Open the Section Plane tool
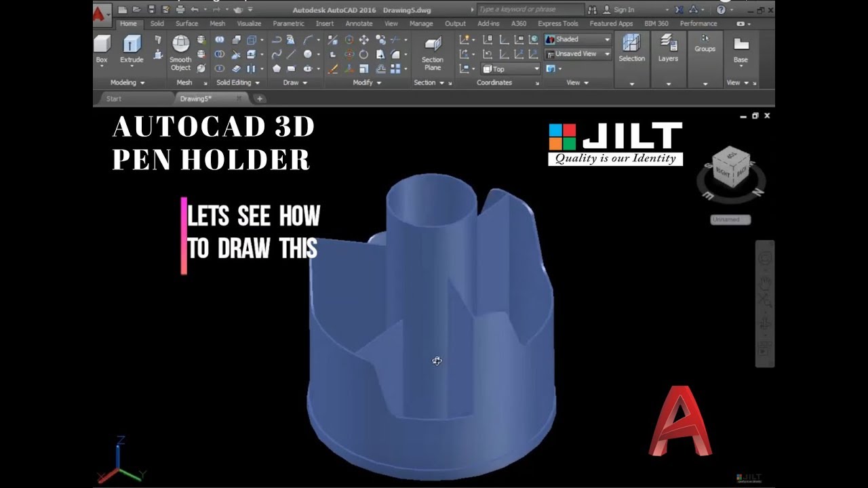The width and height of the screenshot is (868, 488). pyautogui.click(x=433, y=53)
